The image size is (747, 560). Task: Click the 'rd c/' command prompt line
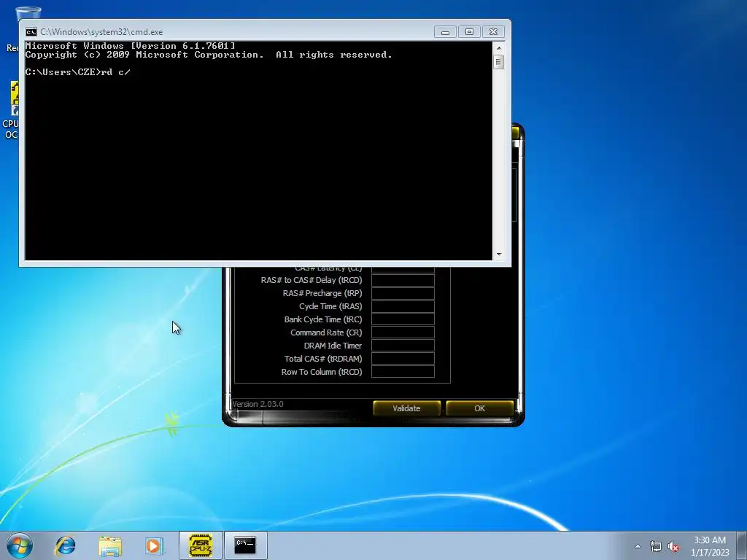77,72
